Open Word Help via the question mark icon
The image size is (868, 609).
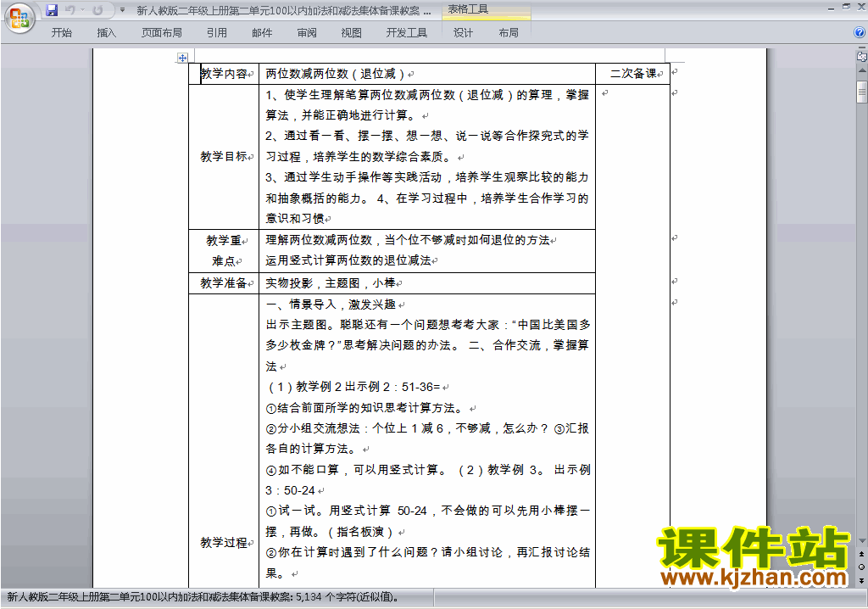coord(860,32)
